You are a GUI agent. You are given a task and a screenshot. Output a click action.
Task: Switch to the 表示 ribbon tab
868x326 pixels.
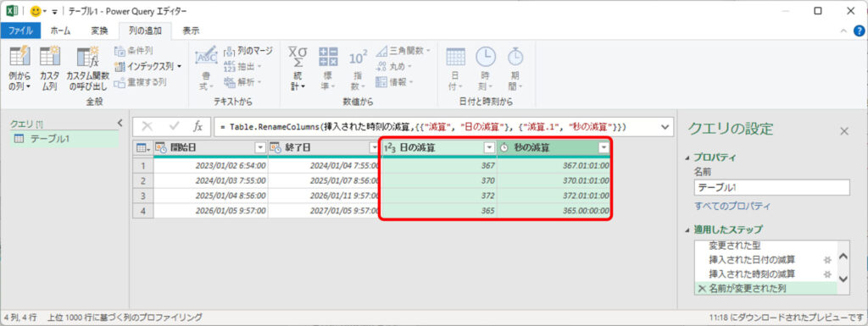pos(191,31)
